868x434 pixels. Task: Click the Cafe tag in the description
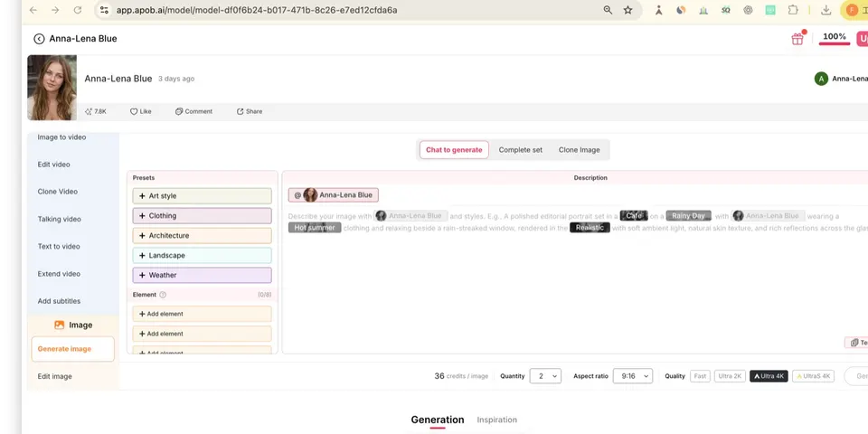pos(634,216)
